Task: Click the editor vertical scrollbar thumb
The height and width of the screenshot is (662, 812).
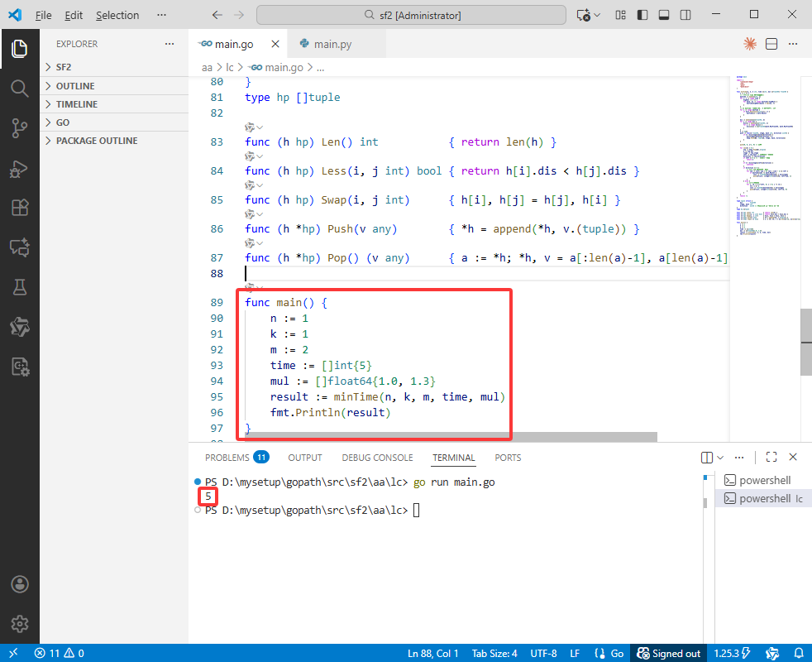Action: [806, 342]
